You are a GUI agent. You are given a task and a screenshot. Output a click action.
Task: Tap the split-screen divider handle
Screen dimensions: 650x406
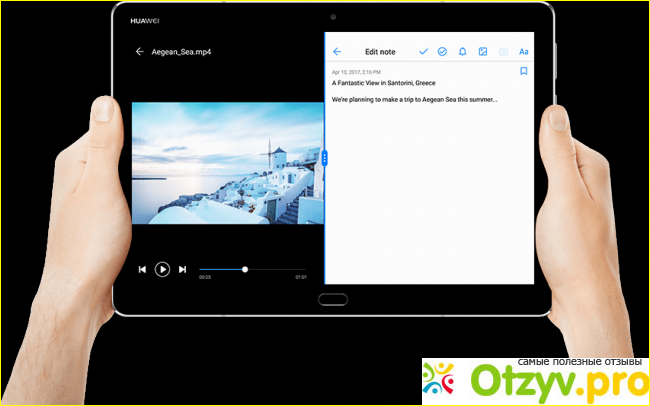pos(325,158)
